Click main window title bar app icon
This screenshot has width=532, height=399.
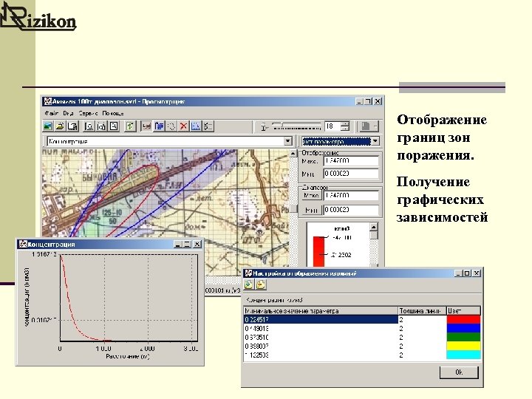click(48, 101)
